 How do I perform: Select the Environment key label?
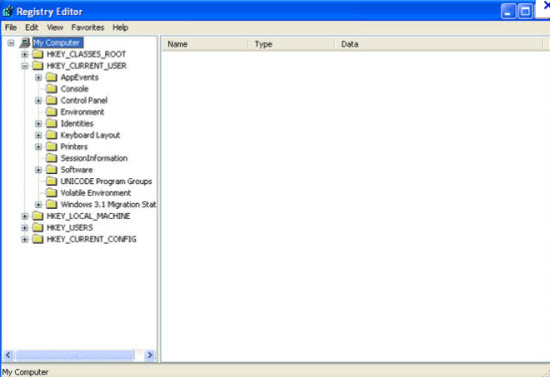click(82, 112)
